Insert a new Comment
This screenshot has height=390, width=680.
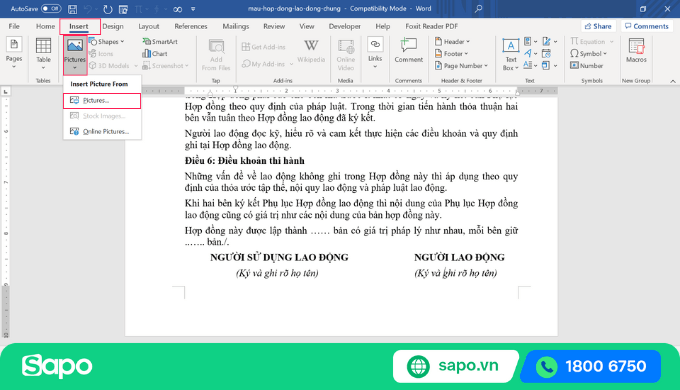pos(409,51)
